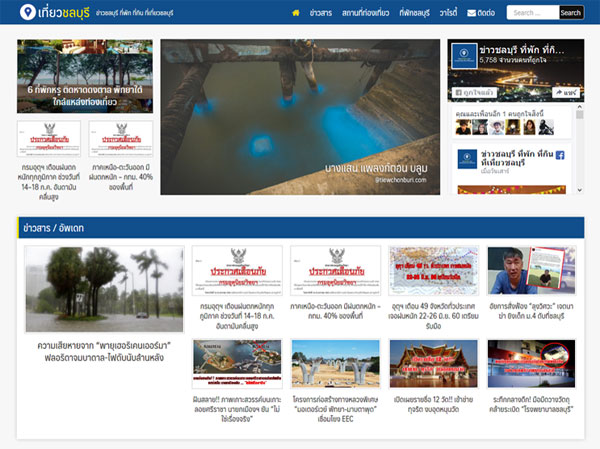Open news grid headline ภาคเหนือ-ตะวันออก มีฝนตกหนัก
Image resolution: width=600 pixels, height=449 pixels.
click(x=336, y=311)
